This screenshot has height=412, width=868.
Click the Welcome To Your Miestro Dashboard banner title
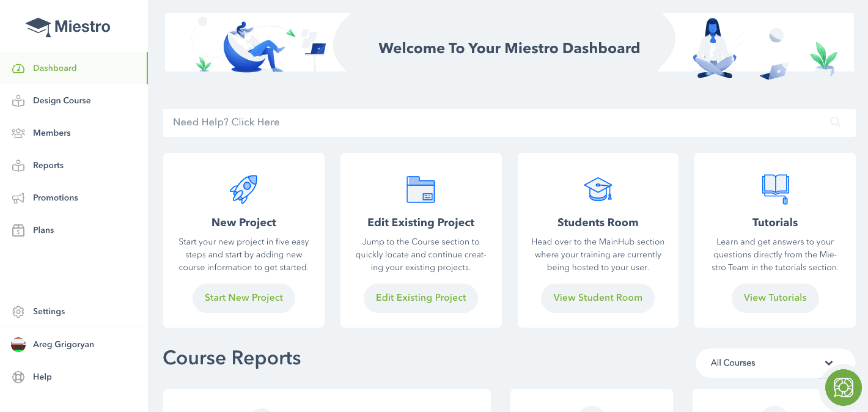click(509, 49)
